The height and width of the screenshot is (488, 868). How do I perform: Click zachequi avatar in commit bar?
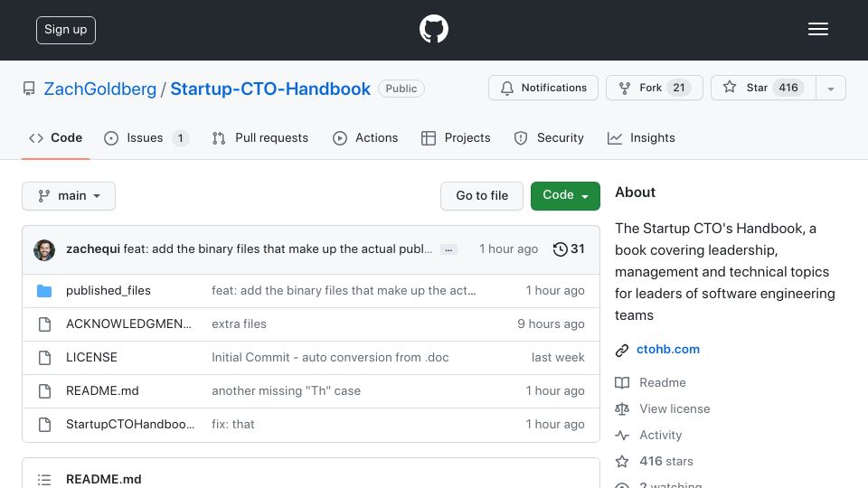click(x=44, y=250)
